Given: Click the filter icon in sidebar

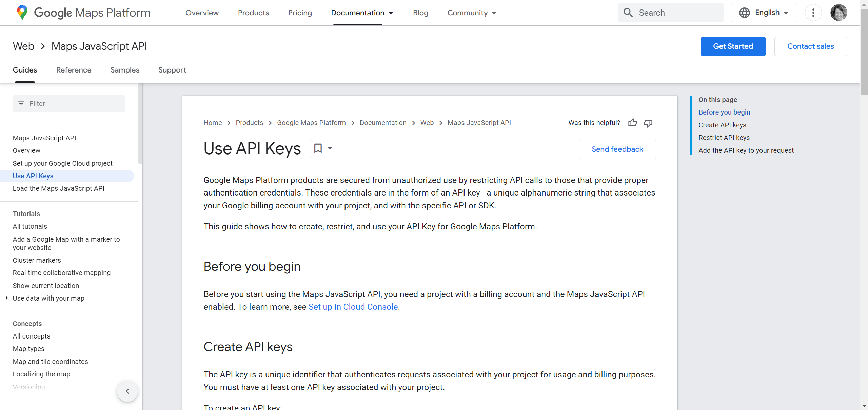Looking at the screenshot, I should click(21, 103).
